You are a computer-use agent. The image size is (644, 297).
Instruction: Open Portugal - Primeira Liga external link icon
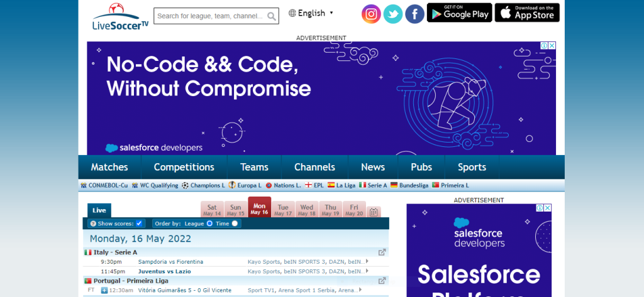(382, 281)
